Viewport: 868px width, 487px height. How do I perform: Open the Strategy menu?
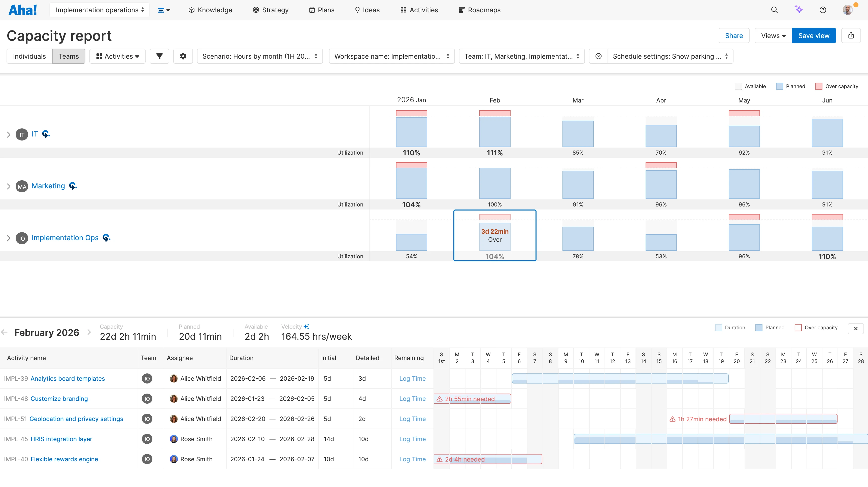coord(271,10)
